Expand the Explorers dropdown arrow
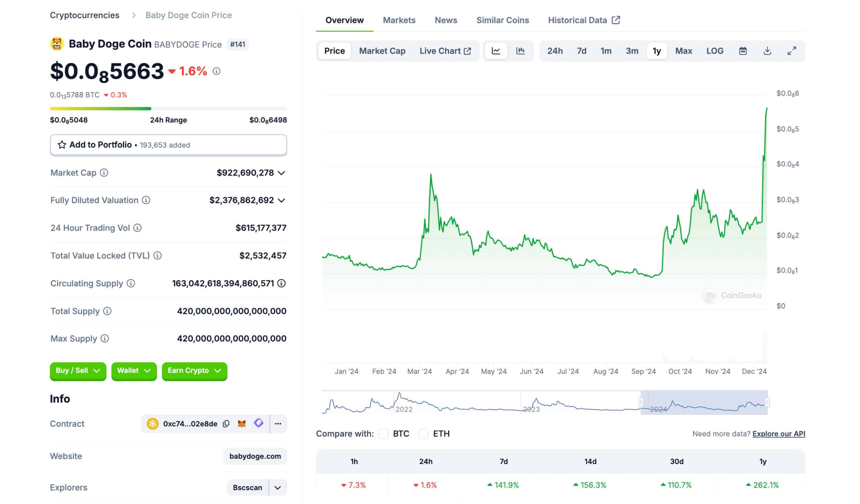The width and height of the screenshot is (860, 504). point(278,488)
